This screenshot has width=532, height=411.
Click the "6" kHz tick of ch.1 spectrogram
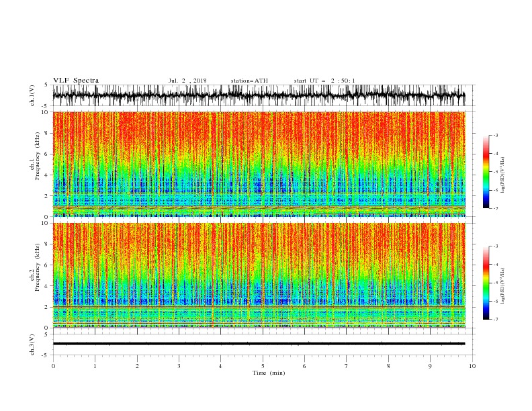coord(47,154)
